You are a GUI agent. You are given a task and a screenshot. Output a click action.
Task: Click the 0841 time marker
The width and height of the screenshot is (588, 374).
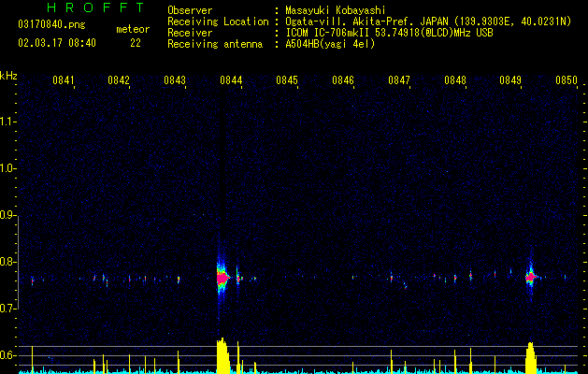tap(64, 80)
